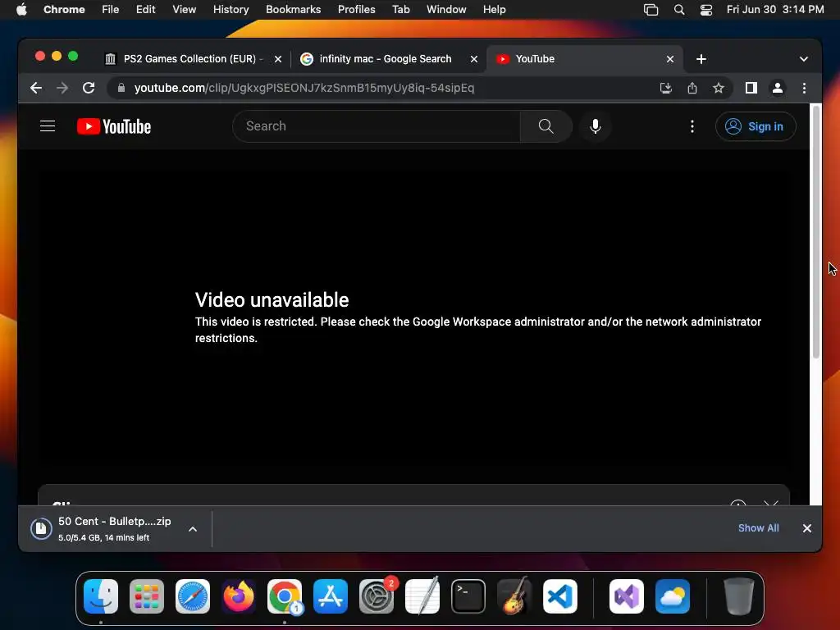Image resolution: width=840 pixels, height=630 pixels.
Task: Open the Trash from the dock
Action: pyautogui.click(x=739, y=596)
